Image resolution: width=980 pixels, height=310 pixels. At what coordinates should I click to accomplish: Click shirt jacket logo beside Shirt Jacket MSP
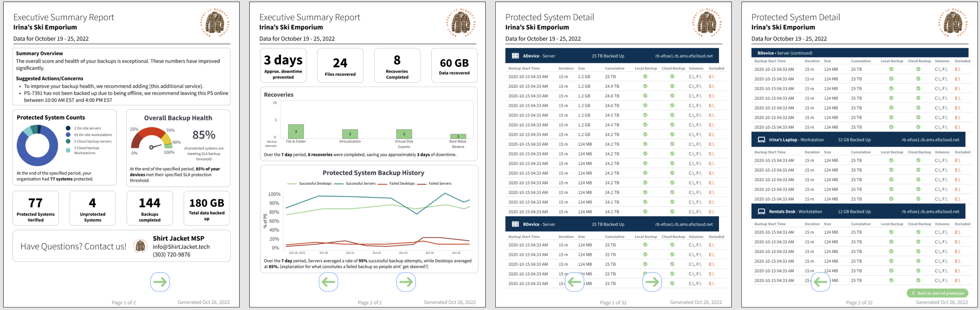click(x=141, y=246)
